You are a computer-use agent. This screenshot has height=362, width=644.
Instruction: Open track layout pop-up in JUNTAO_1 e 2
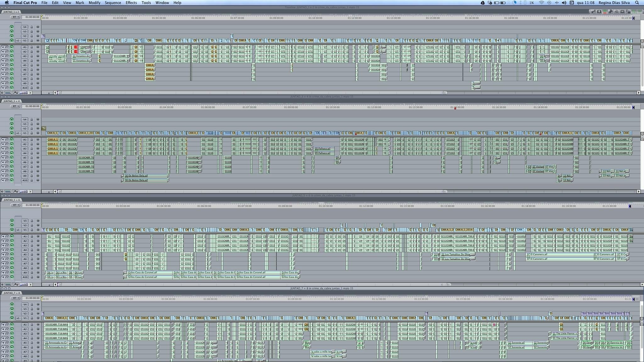coord(31,93)
